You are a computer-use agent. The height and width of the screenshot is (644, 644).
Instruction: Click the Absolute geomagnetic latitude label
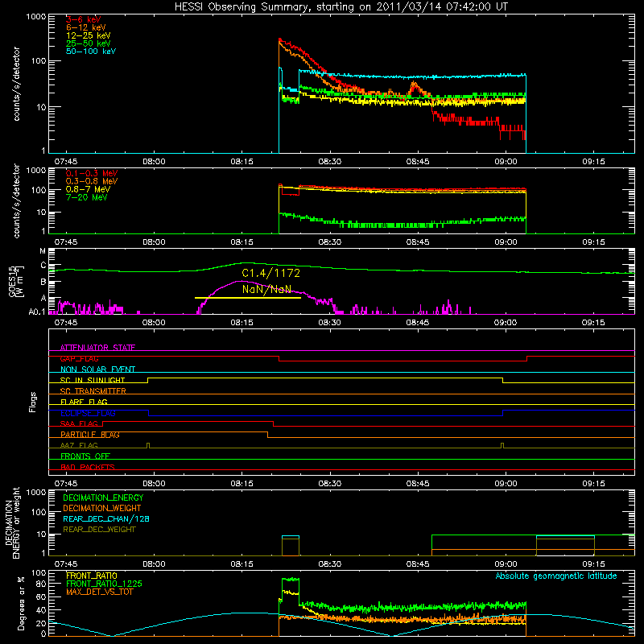(556, 576)
